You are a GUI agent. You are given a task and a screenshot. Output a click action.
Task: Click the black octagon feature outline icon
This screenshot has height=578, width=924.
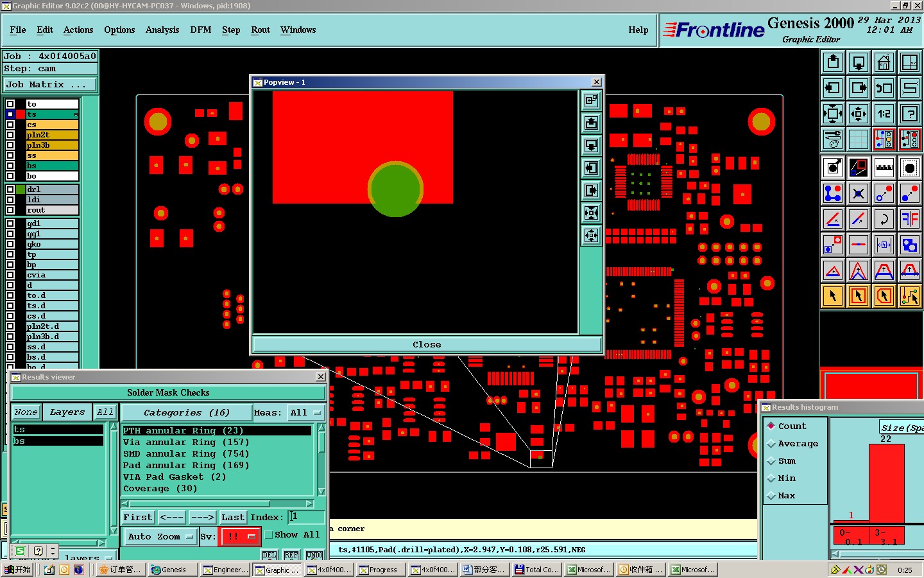pos(910,168)
